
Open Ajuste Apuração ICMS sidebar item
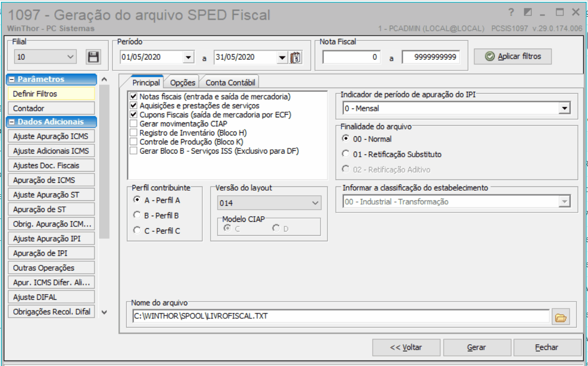click(51, 136)
